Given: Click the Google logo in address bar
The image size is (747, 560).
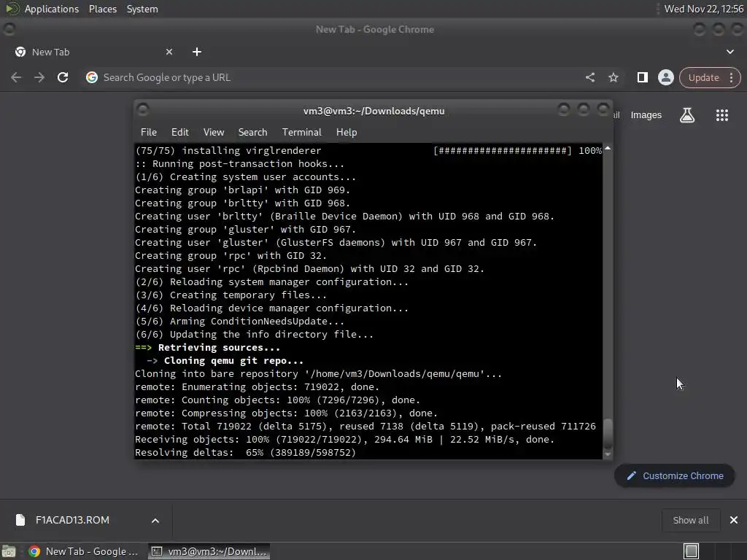Looking at the screenshot, I should [92, 77].
